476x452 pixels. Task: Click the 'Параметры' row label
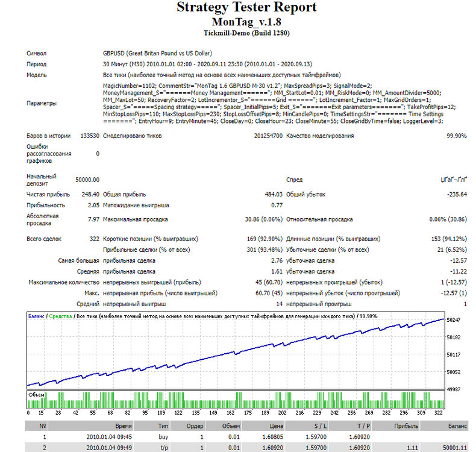(42, 104)
